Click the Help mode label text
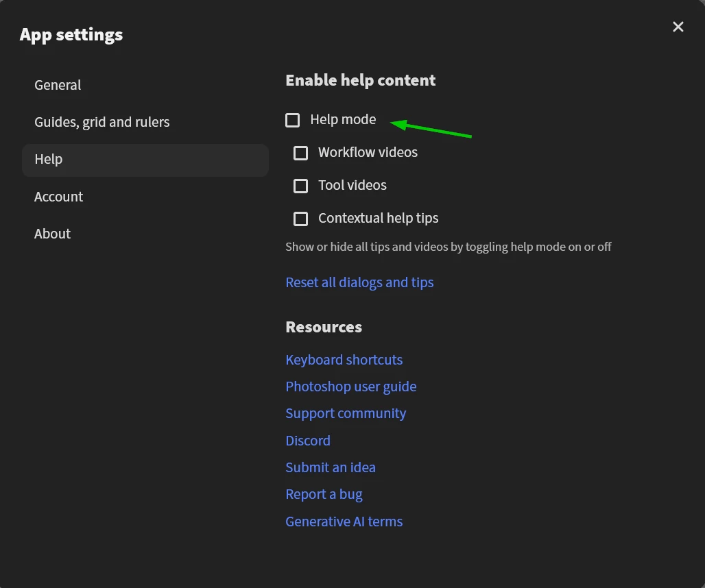705x588 pixels. (343, 119)
